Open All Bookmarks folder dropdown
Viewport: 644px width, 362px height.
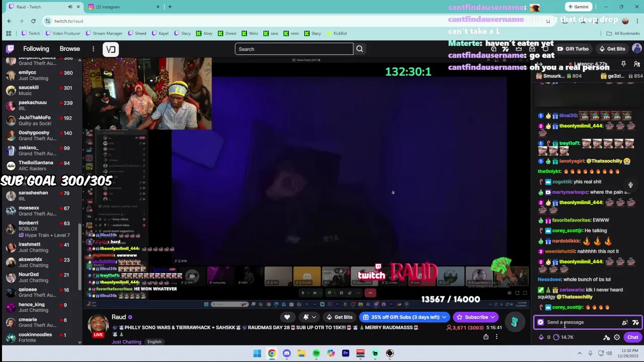click(623, 33)
